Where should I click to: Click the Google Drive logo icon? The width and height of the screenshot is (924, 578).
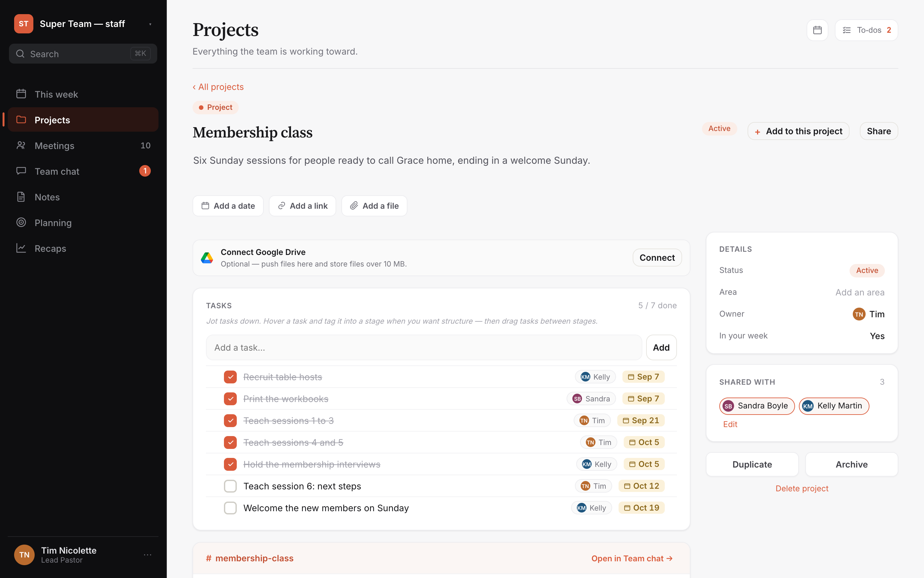pyautogui.click(x=207, y=258)
